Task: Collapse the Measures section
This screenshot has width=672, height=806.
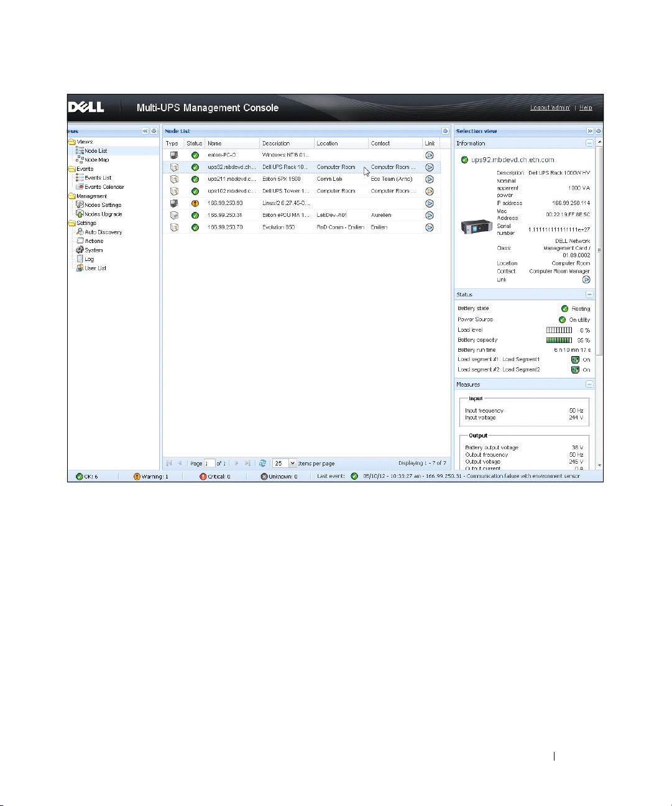Action: coord(589,385)
